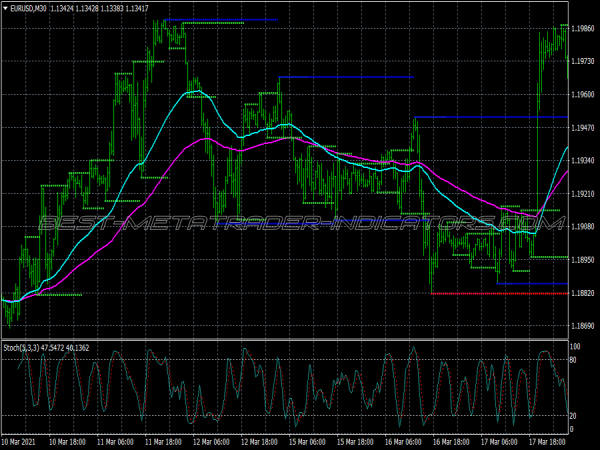Click the 1.18950 price axis label
This screenshot has width=600, height=450.
[x=583, y=260]
